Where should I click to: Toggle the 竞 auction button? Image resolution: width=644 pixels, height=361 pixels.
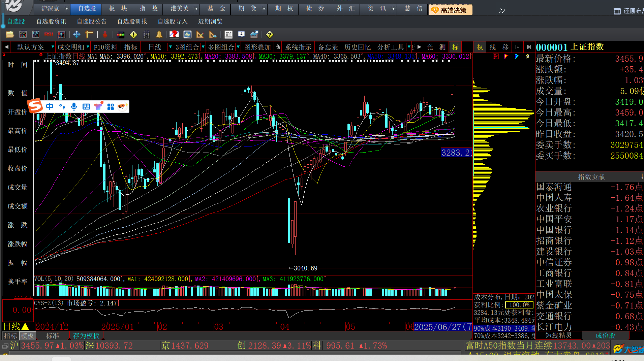coord(430,47)
